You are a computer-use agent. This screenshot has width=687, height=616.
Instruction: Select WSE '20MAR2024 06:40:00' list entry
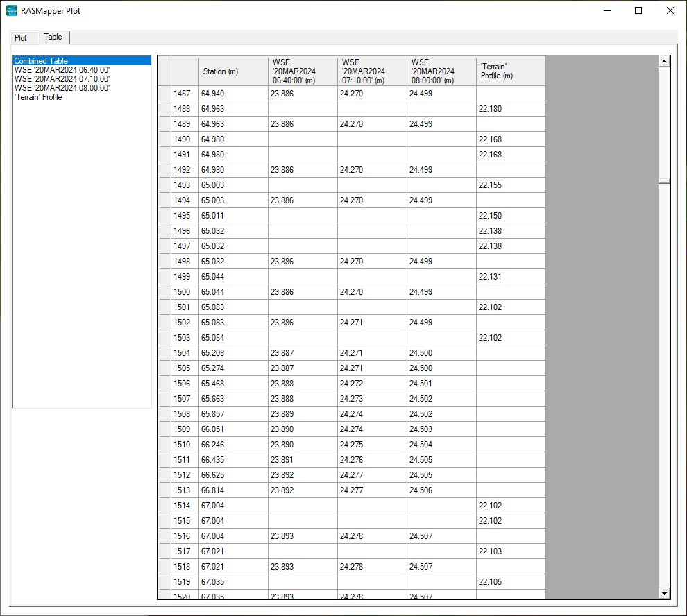[x=83, y=69]
